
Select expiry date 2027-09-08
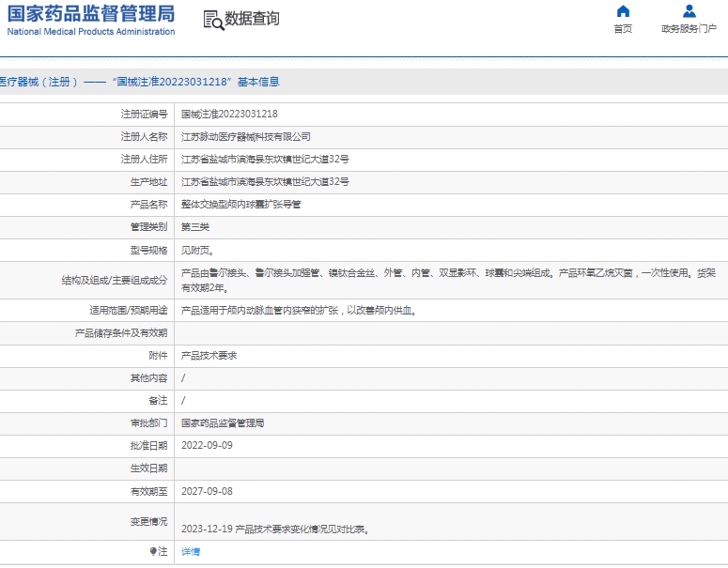click(x=207, y=491)
